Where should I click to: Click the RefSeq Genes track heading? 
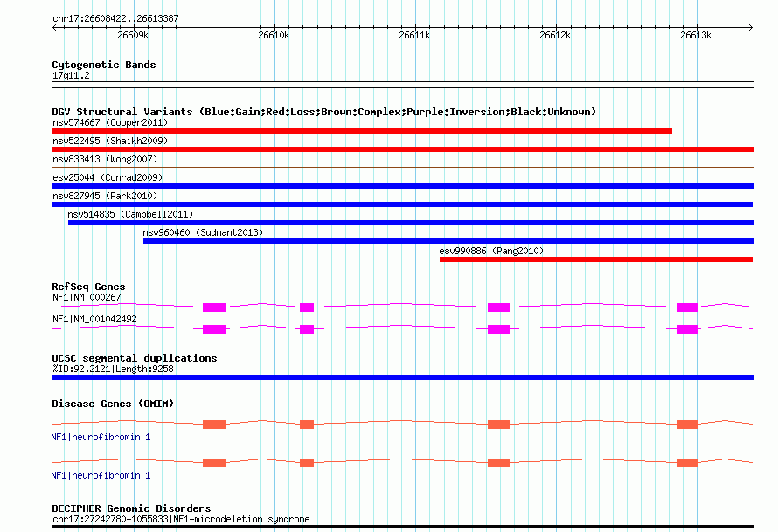(88, 287)
